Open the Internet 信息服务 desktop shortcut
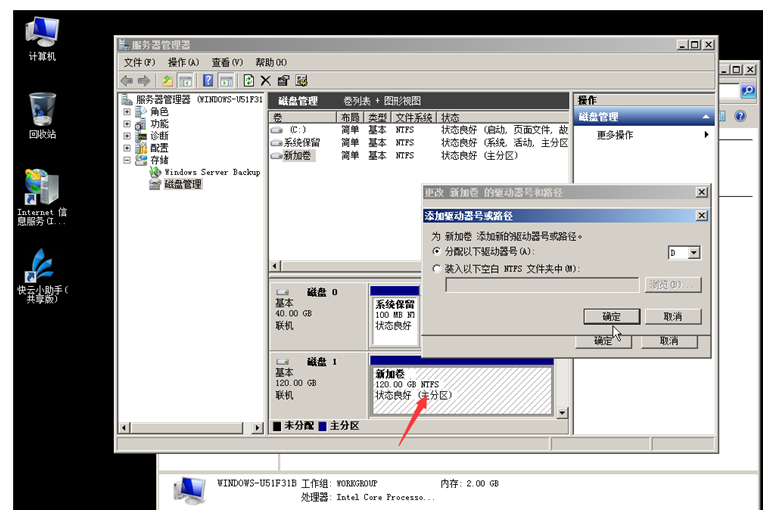776x510 pixels. coord(42,192)
